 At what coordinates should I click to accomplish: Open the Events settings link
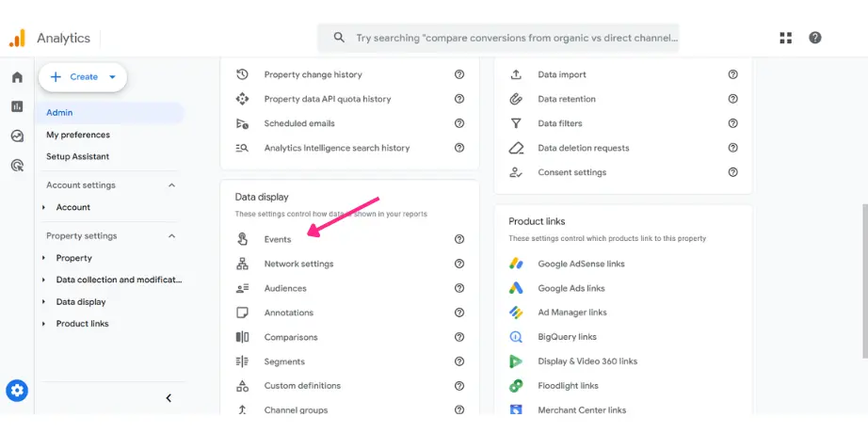278,239
